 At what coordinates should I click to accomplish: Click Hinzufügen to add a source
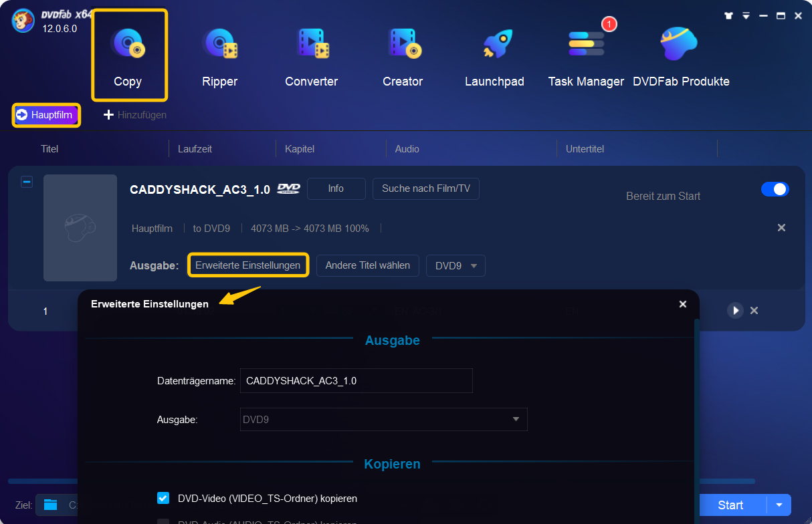pos(135,115)
